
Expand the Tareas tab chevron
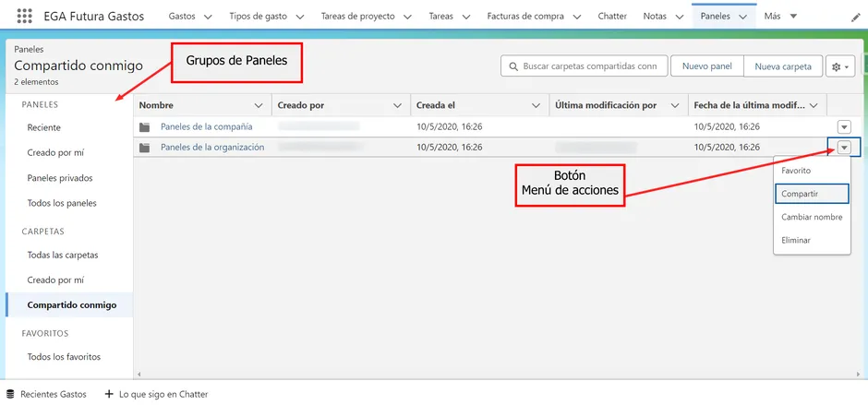tap(466, 17)
